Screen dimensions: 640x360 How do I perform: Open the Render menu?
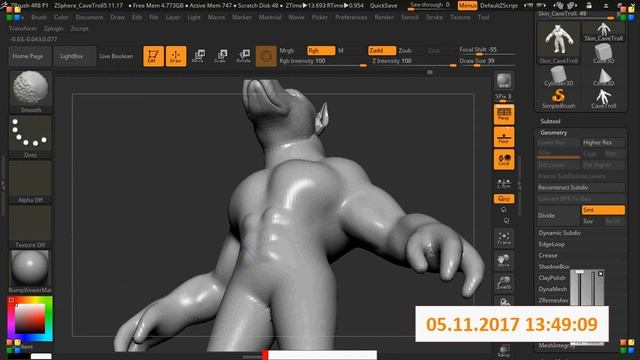pyautogui.click(x=384, y=18)
